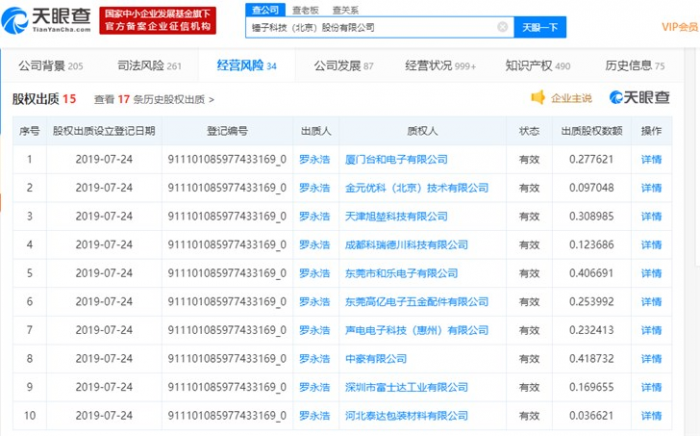Click pledgor 罗永浩 in row 5
The height and width of the screenshot is (436, 700).
(314, 273)
